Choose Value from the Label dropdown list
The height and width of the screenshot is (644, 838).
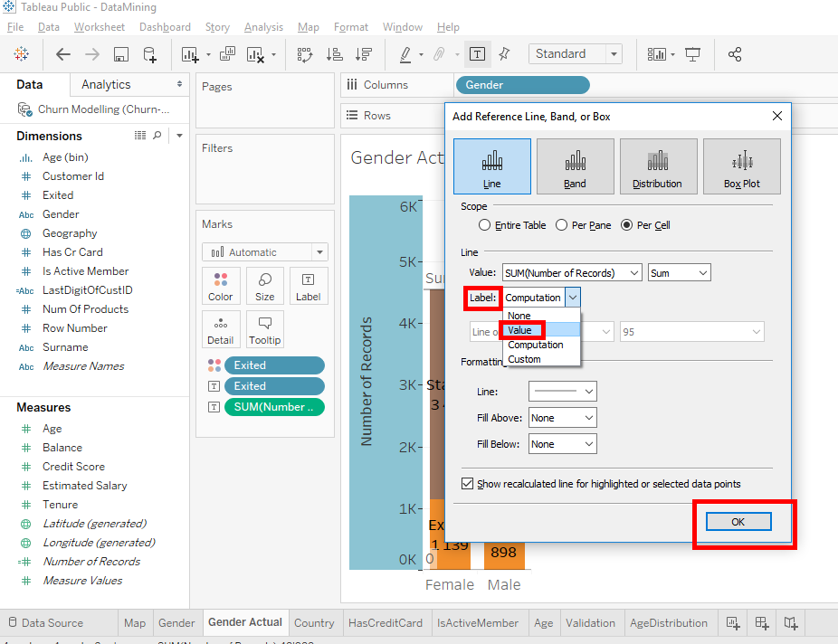pos(520,330)
